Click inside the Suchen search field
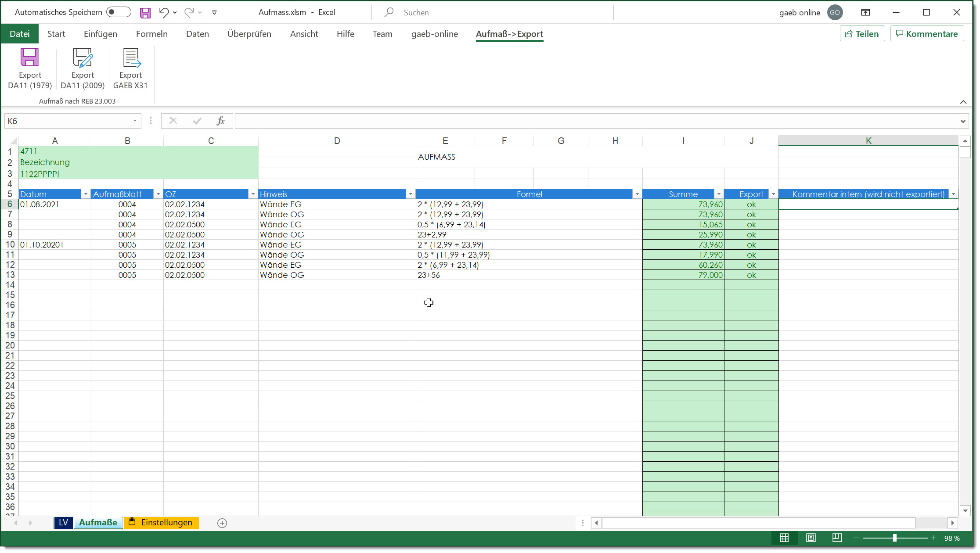Image resolution: width=980 pixels, height=553 pixels. [492, 12]
